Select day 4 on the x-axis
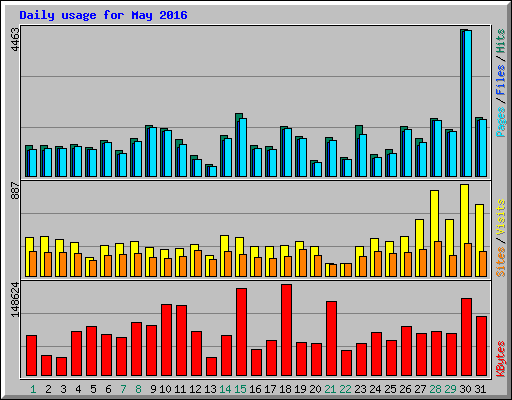The height and width of the screenshot is (400, 512). click(x=78, y=389)
